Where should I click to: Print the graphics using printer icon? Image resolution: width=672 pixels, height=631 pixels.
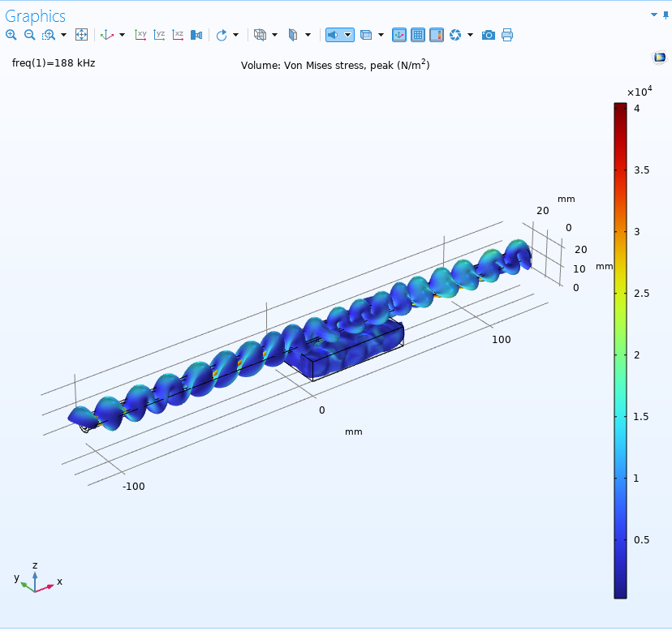pos(507,35)
